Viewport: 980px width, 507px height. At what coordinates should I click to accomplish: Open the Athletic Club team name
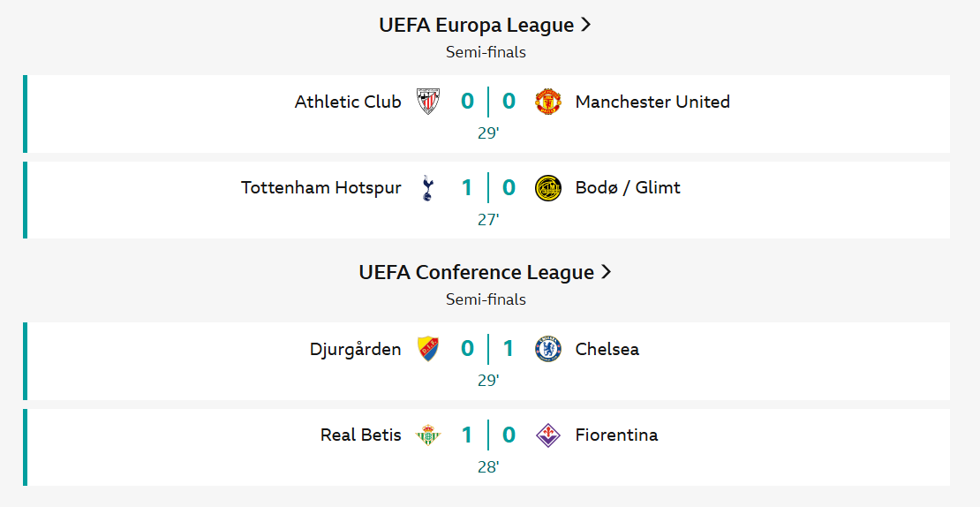click(348, 102)
